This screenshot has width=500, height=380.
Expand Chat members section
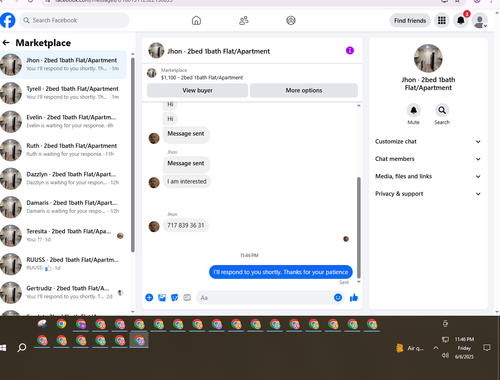(428, 159)
